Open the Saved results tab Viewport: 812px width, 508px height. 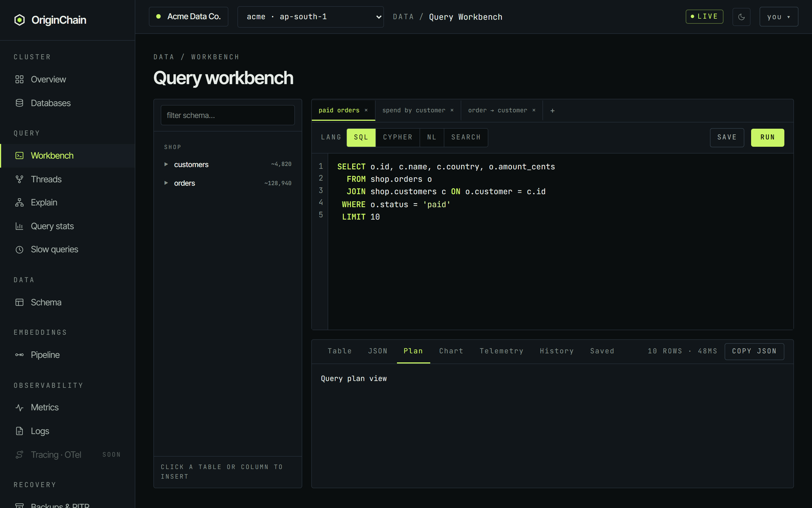[602, 351]
